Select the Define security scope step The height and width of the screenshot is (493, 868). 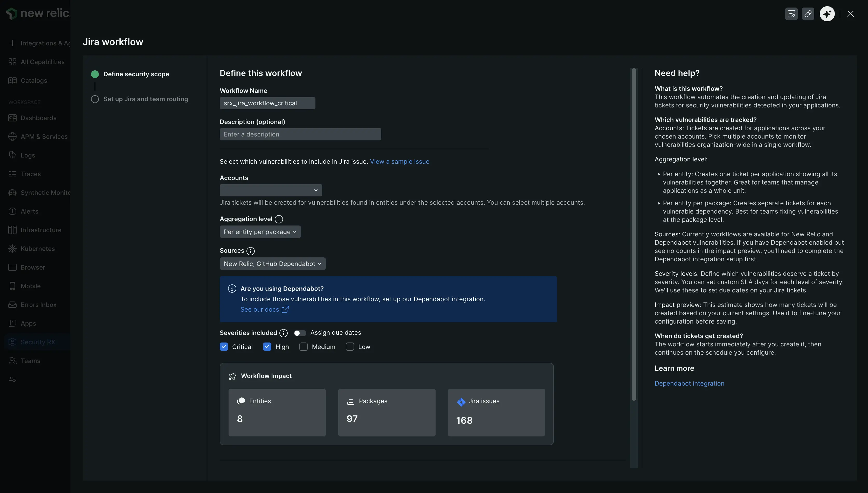pyautogui.click(x=130, y=74)
